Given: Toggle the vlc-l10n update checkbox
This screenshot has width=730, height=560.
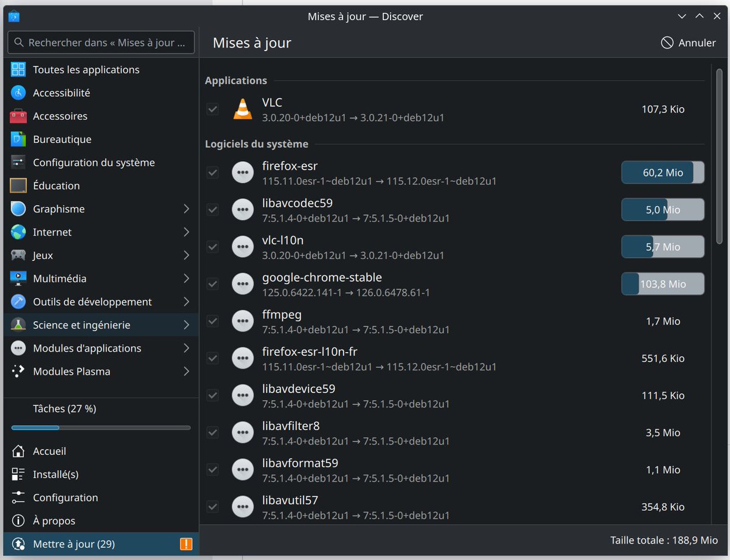Looking at the screenshot, I should 212,247.
